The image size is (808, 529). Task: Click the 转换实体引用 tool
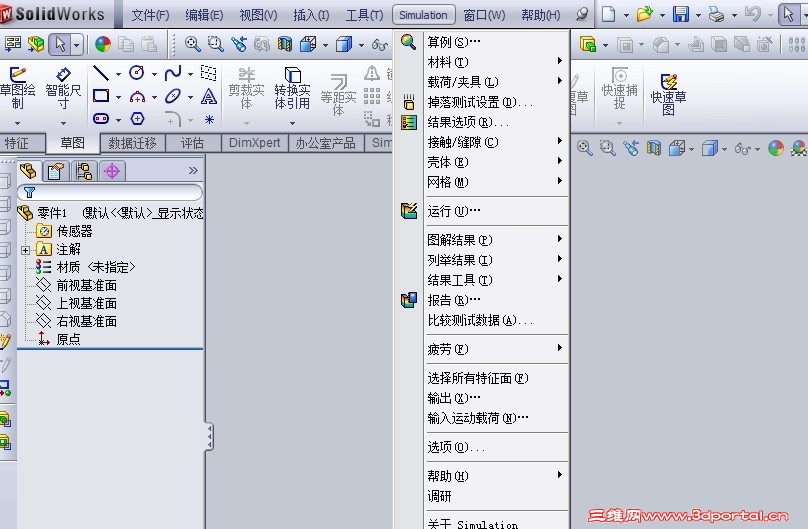coord(292,88)
